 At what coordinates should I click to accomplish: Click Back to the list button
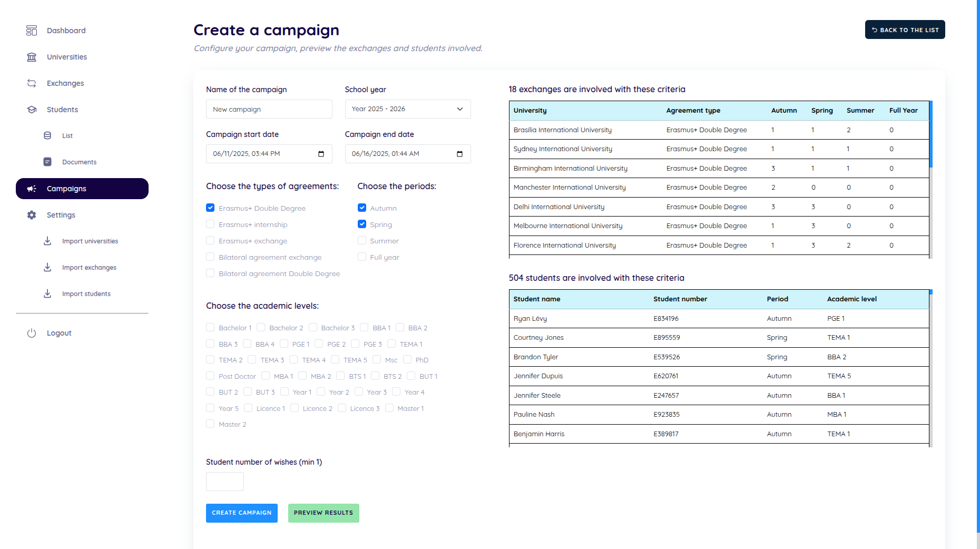pos(905,30)
